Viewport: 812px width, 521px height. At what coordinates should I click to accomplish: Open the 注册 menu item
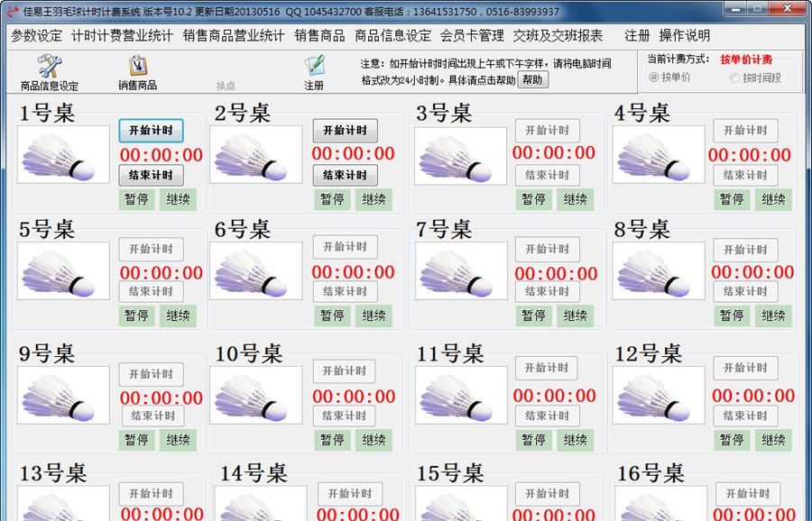click(x=637, y=36)
